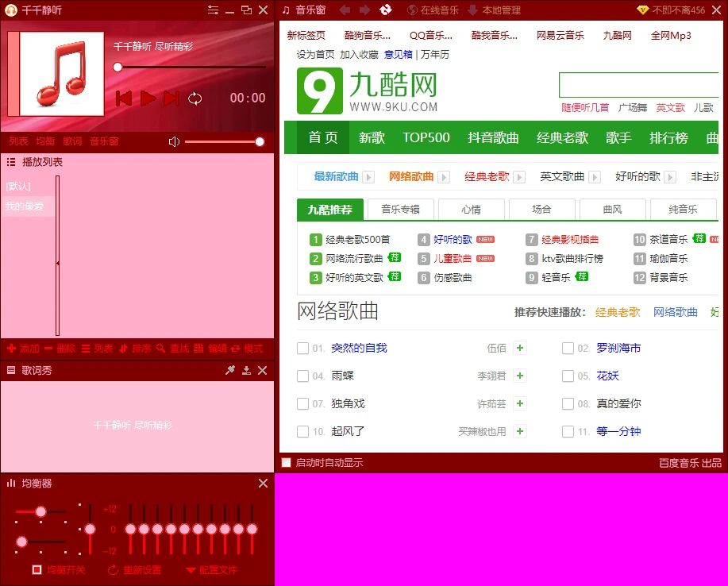Open 本地管理 local management
This screenshot has width=728, height=586.
(x=495, y=10)
